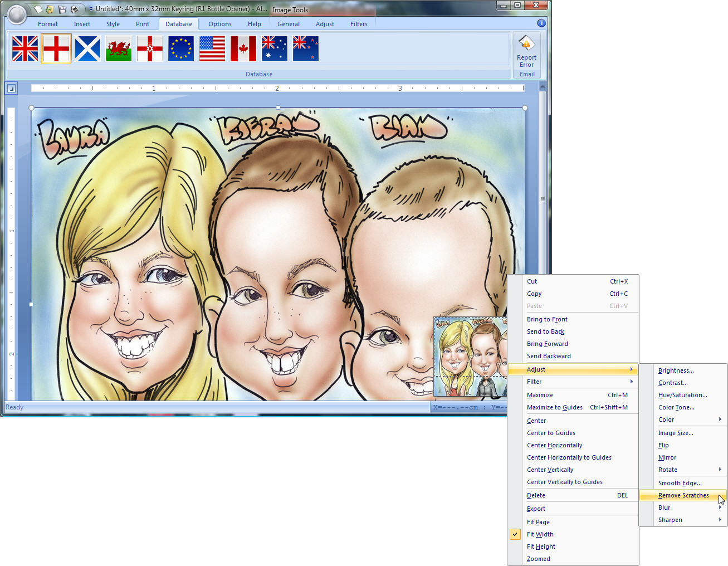Click the caricature preview thumbnail

(470, 357)
